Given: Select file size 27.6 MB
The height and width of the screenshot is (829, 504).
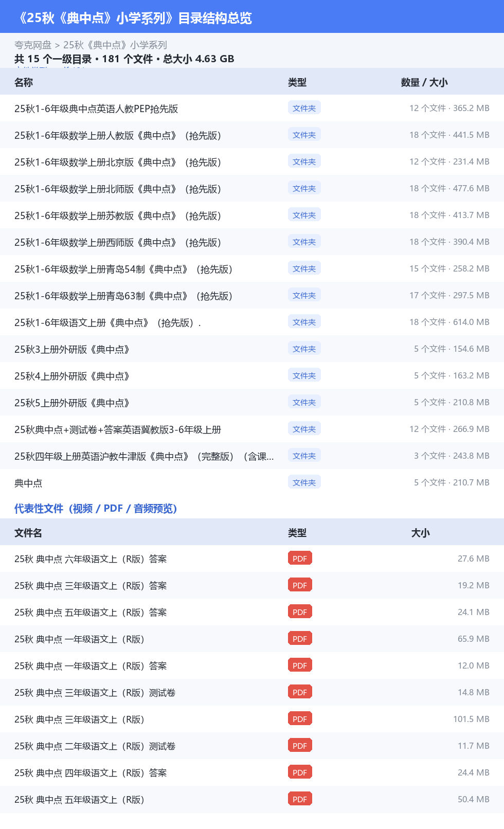Looking at the screenshot, I should tap(474, 558).
